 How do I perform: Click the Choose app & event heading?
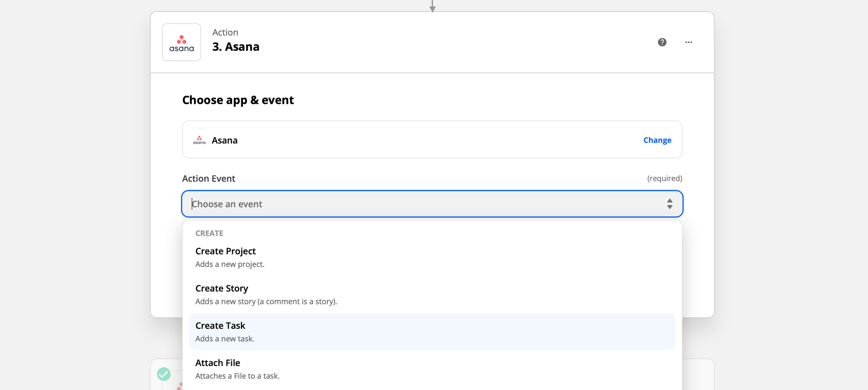pyautogui.click(x=238, y=100)
